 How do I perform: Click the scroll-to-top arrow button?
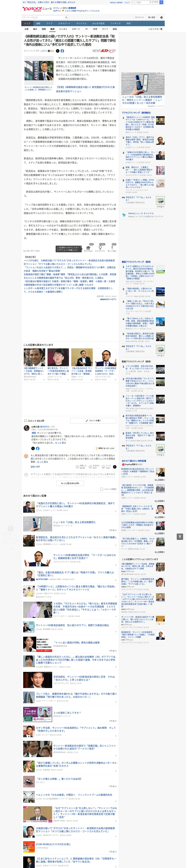(180, 536)
